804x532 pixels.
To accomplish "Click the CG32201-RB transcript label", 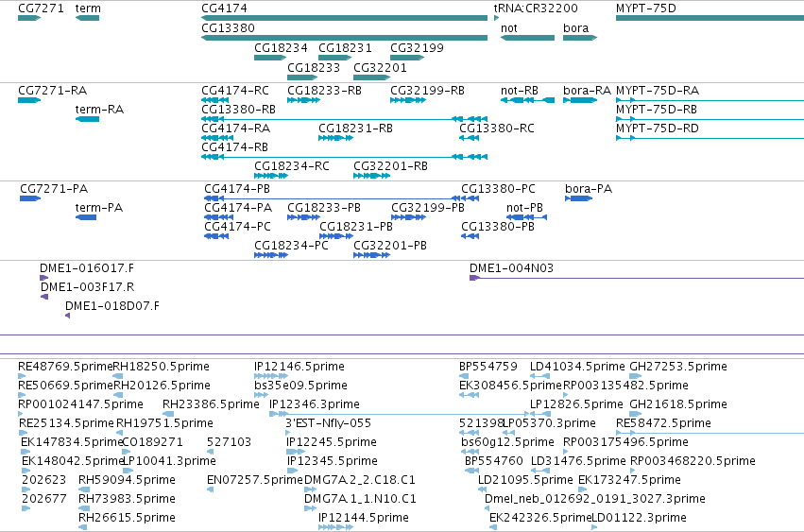I will (390, 166).
